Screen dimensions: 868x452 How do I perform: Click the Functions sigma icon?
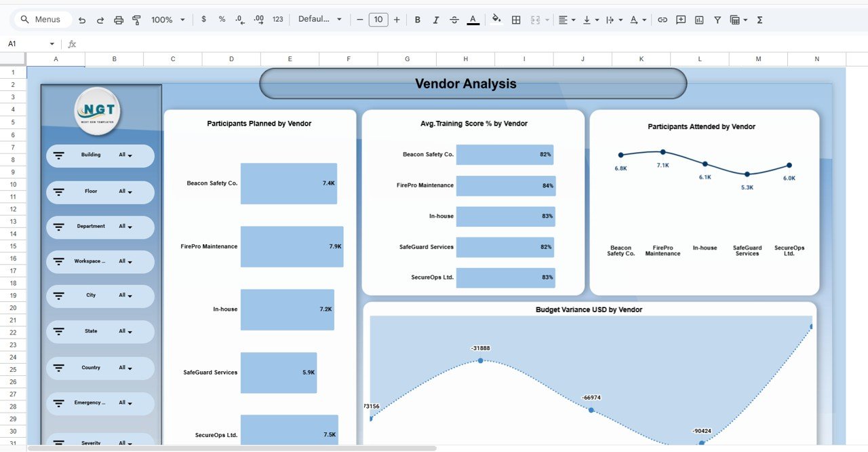click(x=759, y=20)
